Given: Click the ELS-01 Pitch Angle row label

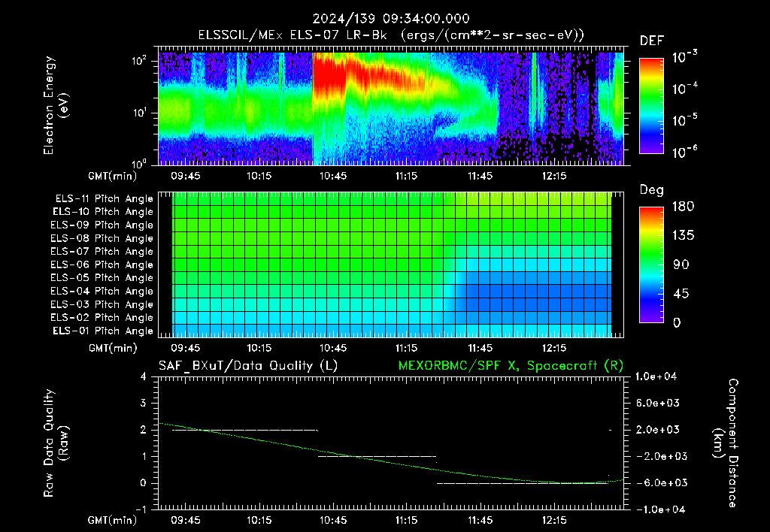Looking at the screenshot, I should (103, 331).
